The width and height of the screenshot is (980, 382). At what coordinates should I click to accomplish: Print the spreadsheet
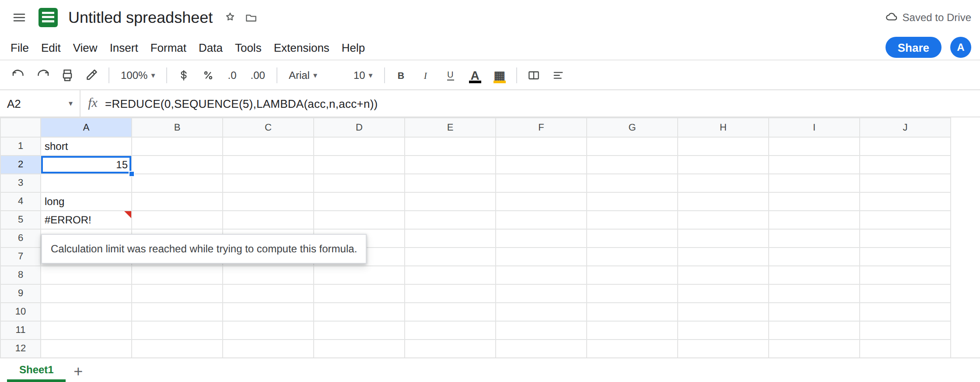point(67,75)
